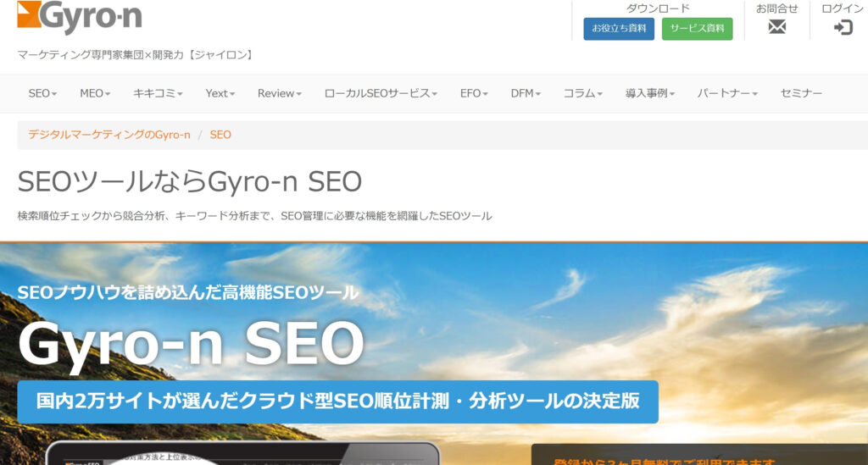
Task: Expand the MEO dropdown menu
Action: (x=95, y=93)
